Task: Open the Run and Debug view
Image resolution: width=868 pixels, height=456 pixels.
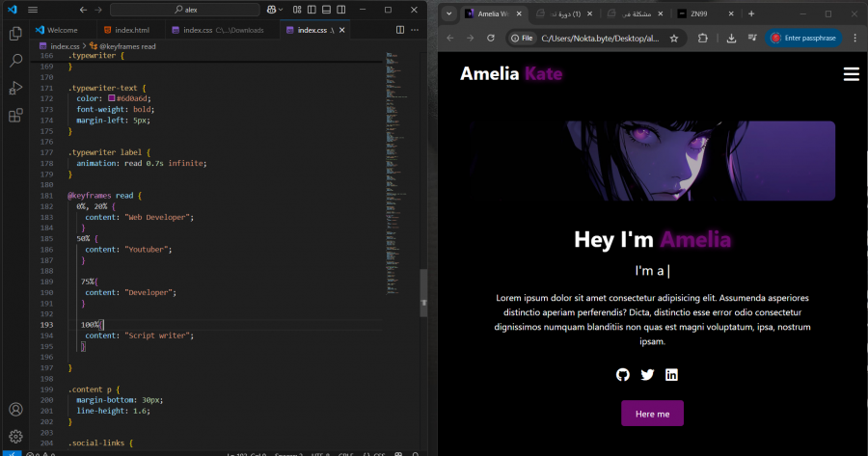Action: click(x=15, y=89)
